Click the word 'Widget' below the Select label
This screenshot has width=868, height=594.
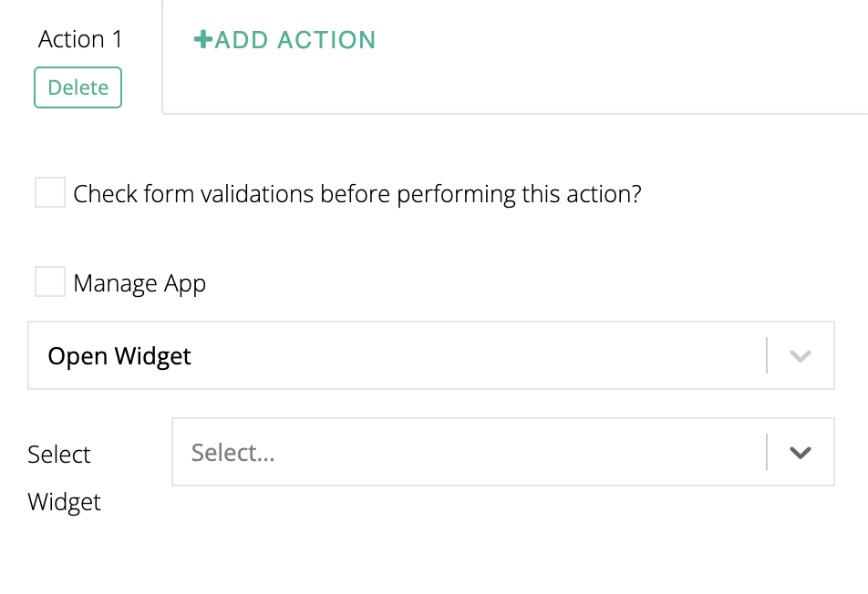64,502
